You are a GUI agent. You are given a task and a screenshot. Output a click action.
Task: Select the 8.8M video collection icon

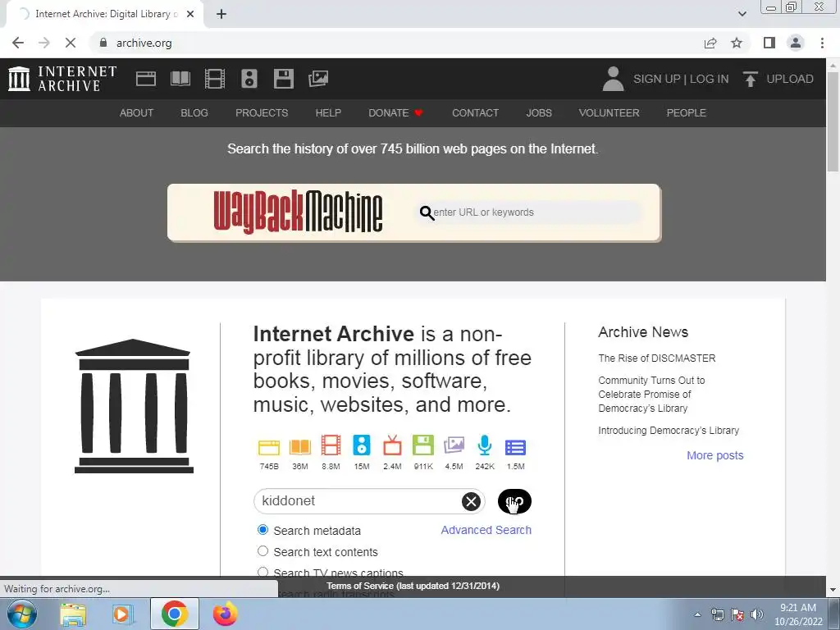(x=331, y=445)
